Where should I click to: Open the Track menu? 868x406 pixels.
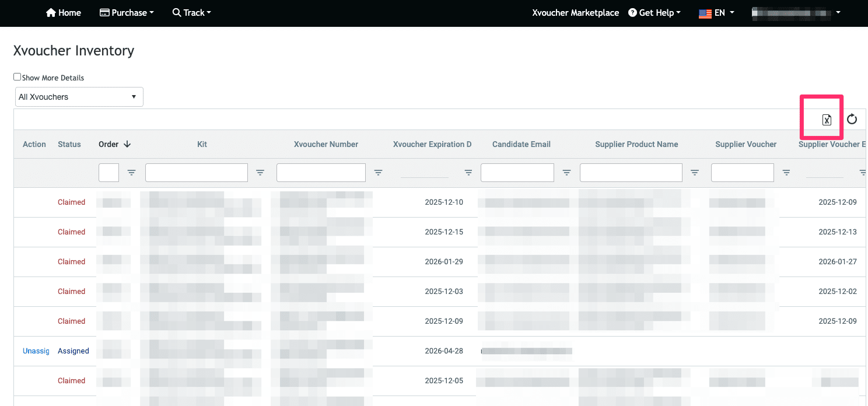coord(191,12)
